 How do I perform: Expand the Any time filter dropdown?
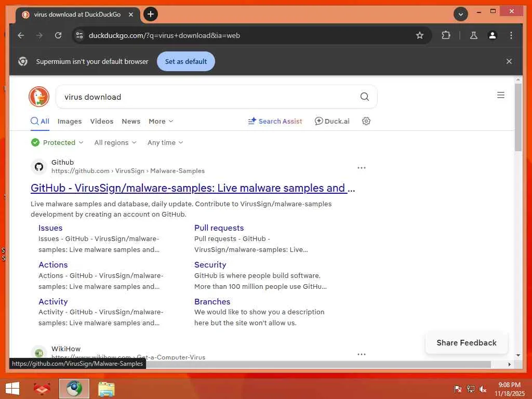(165, 142)
